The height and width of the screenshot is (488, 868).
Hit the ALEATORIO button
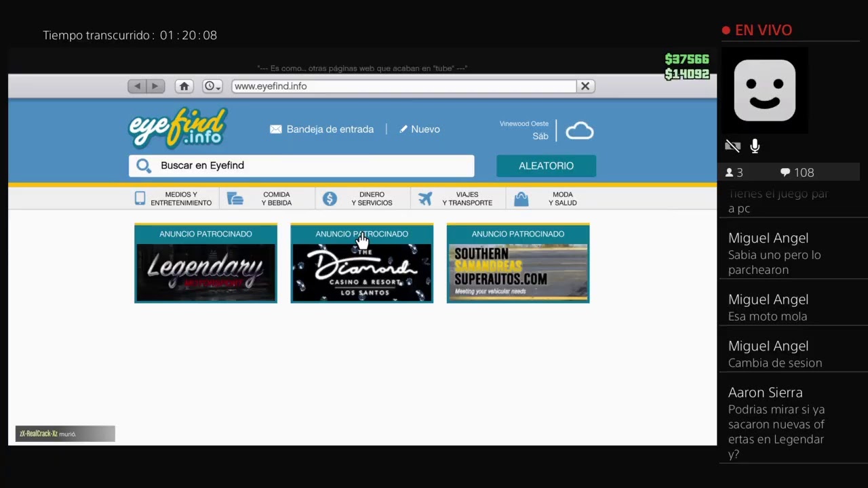coord(546,165)
